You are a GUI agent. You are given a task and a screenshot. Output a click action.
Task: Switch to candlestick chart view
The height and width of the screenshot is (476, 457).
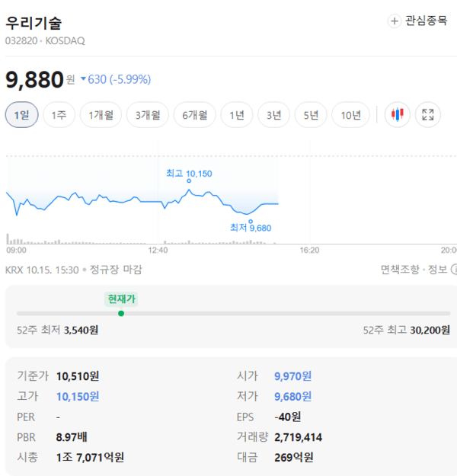tap(397, 115)
